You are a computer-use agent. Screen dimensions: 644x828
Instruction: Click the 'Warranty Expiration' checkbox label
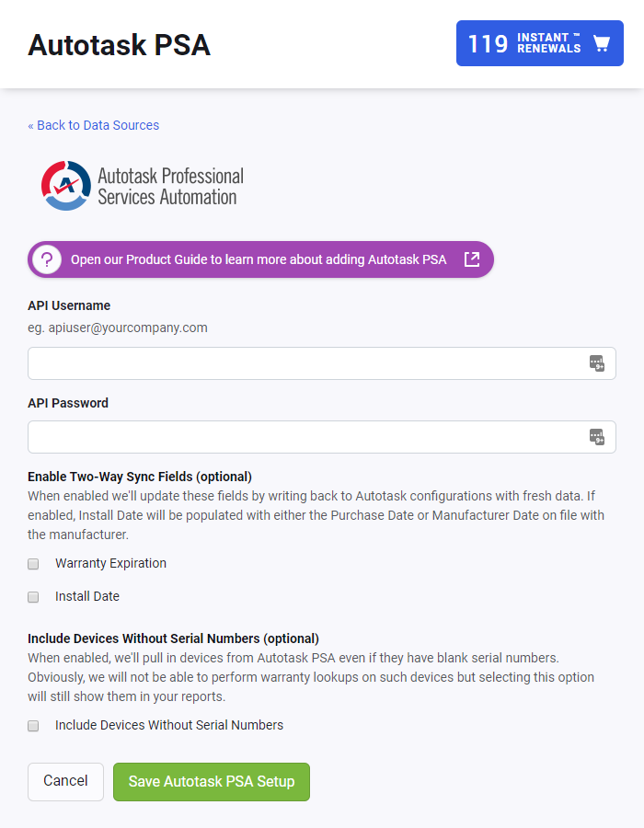(110, 563)
